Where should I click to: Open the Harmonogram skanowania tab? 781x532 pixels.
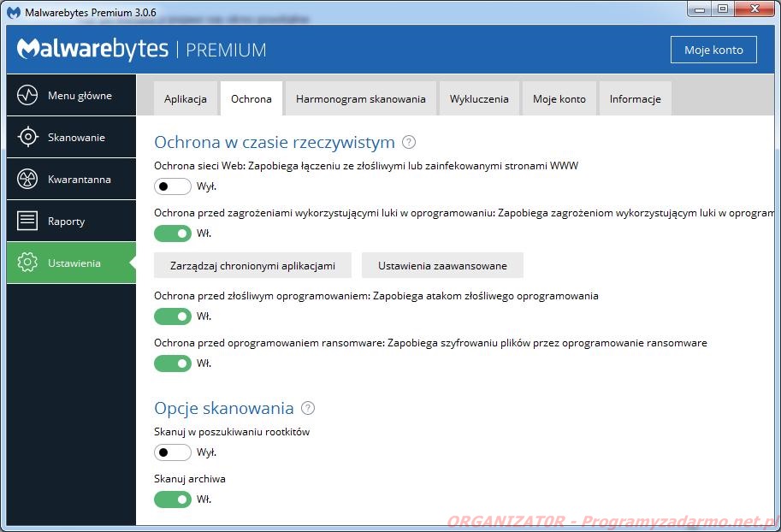361,98
